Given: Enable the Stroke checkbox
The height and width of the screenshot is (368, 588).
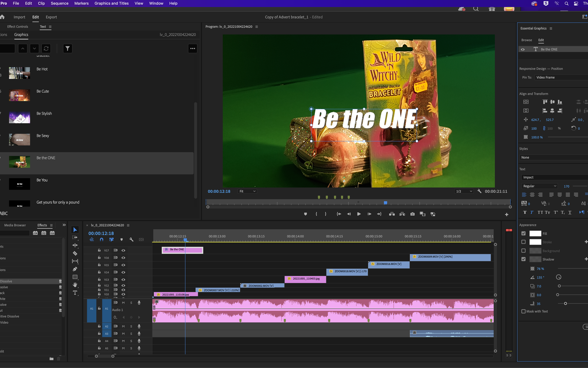Looking at the screenshot, I should click(523, 242).
